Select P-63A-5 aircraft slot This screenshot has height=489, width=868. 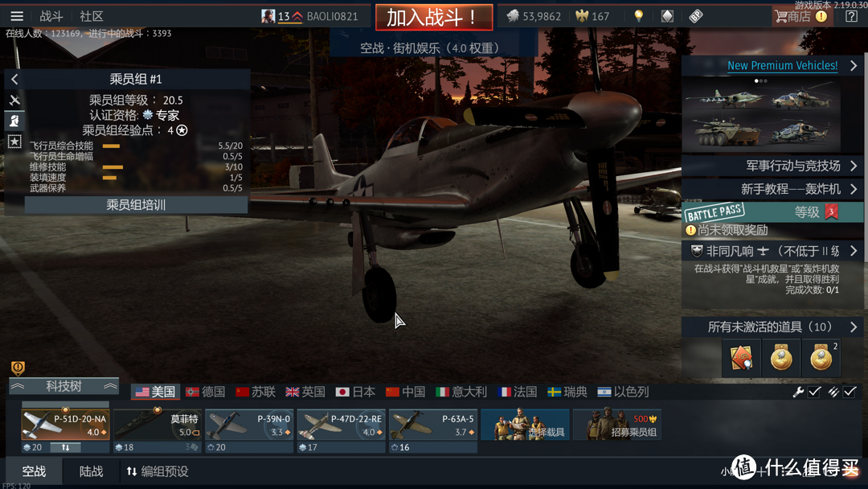433,425
